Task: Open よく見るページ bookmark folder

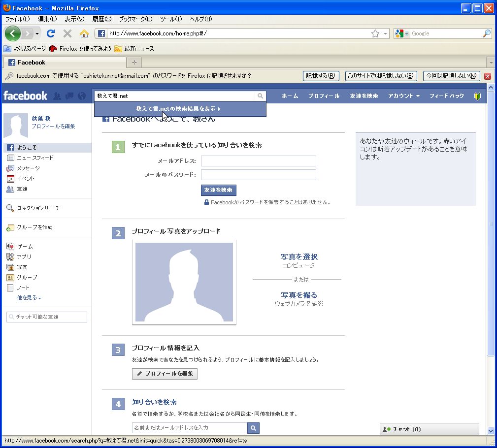Action: point(25,48)
